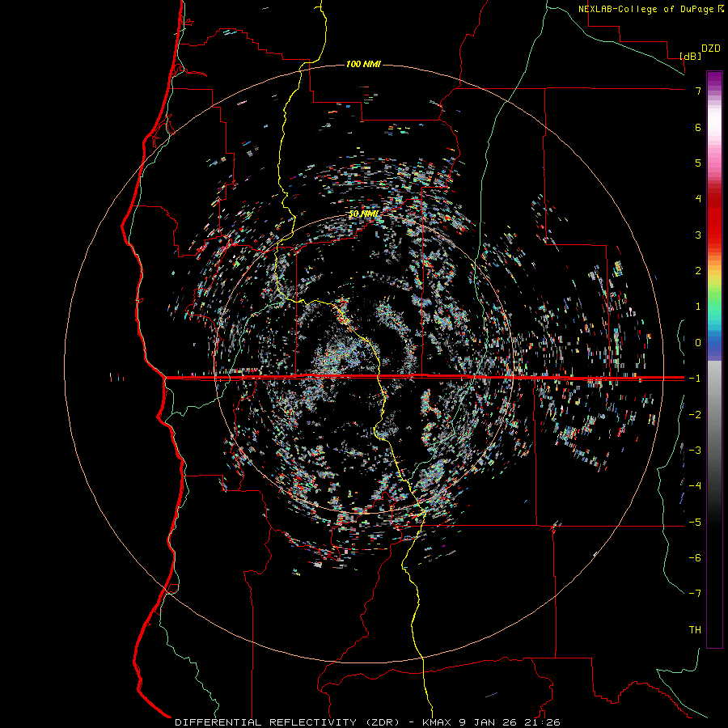Click the [dB] units label

tap(691, 56)
